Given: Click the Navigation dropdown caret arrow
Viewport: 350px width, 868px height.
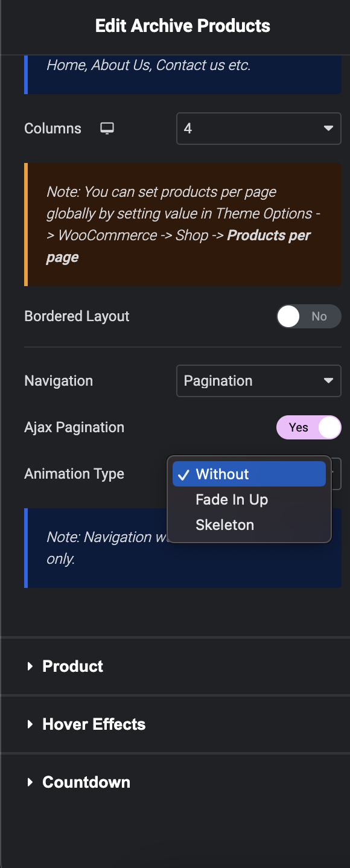Looking at the screenshot, I should coord(328,381).
